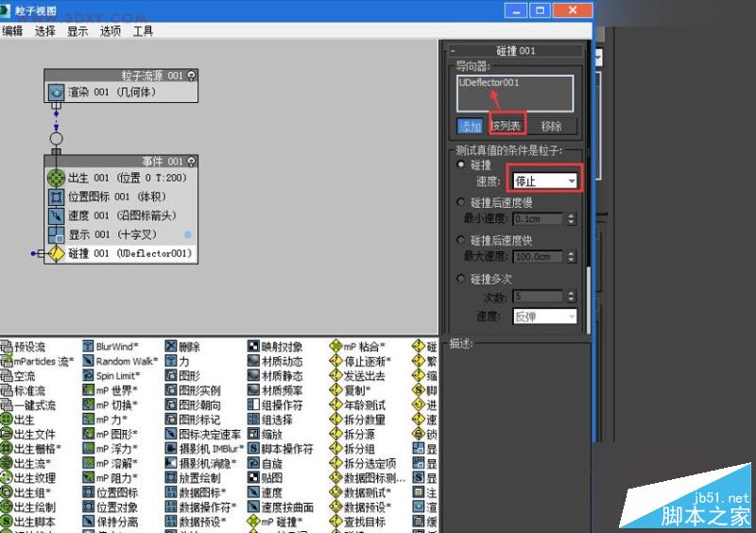Select the mP 世界 depot icon

[x=88, y=390]
